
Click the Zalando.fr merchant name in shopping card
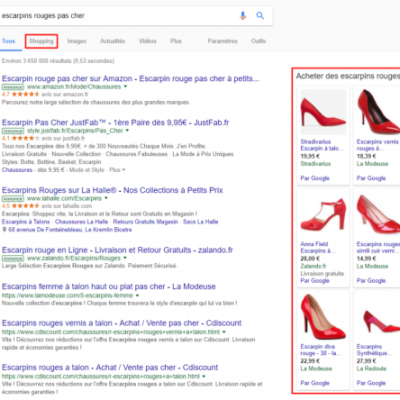(313, 266)
